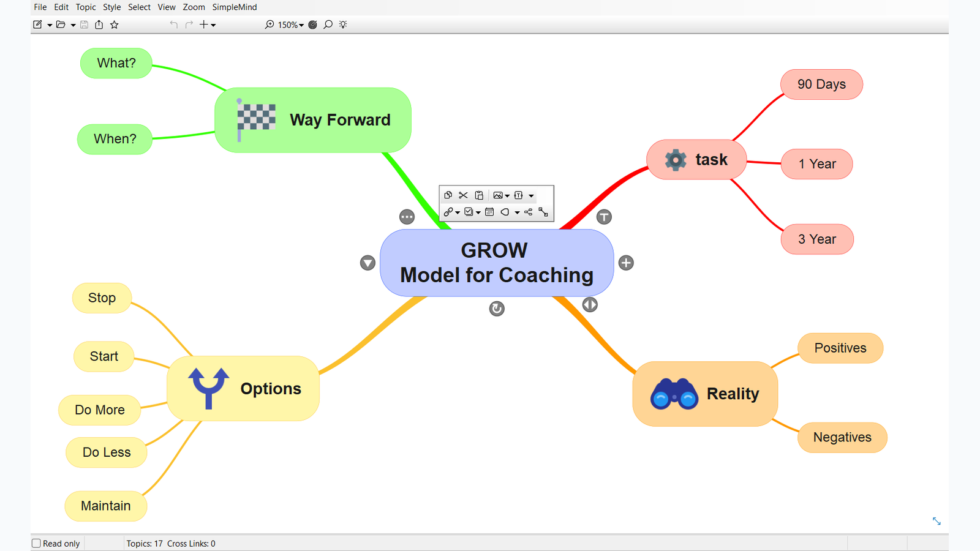Open the SimpleMind menu
The image size is (980, 551).
(235, 7)
